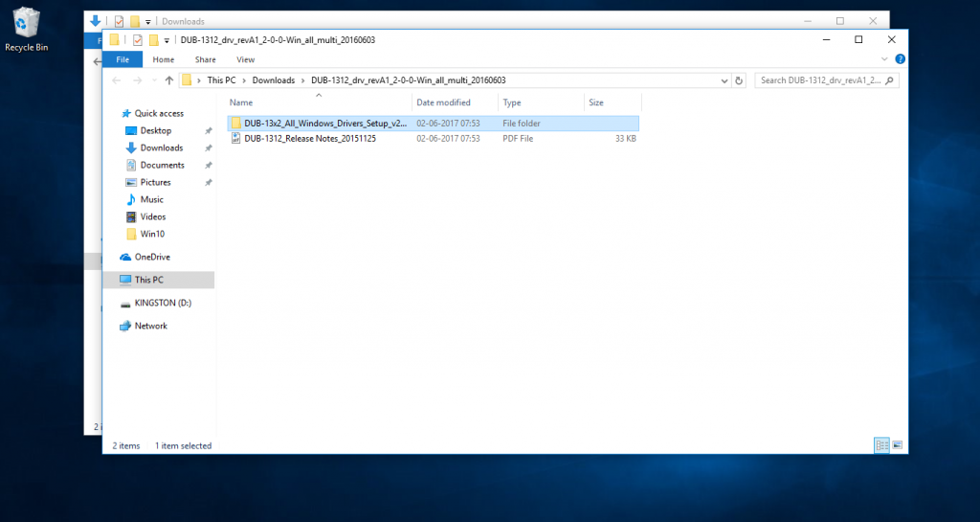Click the search magnifier icon
The image size is (980, 522).
pyautogui.click(x=890, y=80)
